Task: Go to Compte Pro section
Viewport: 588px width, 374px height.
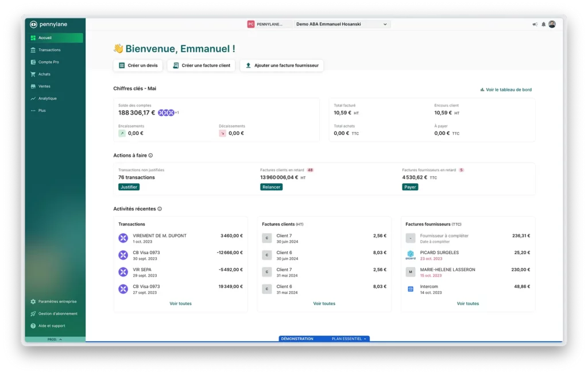Action: point(55,62)
